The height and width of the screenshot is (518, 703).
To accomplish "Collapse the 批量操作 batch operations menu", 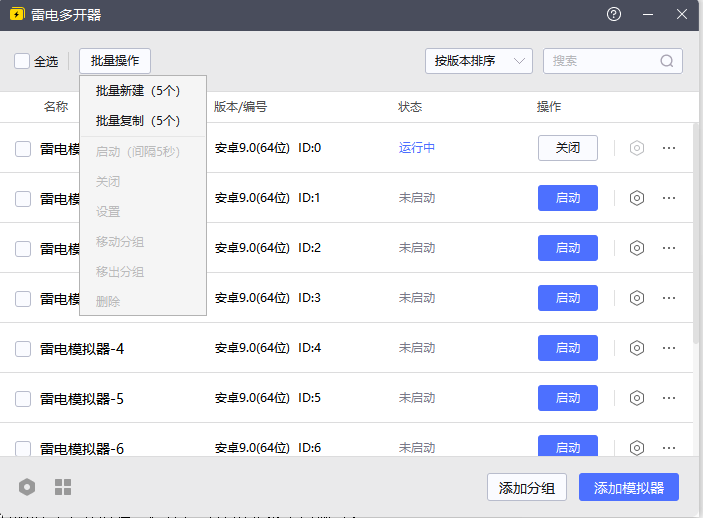I will tap(115, 61).
